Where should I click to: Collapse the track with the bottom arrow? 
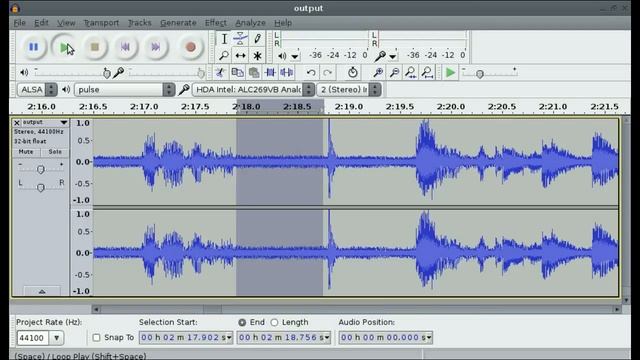(42, 291)
